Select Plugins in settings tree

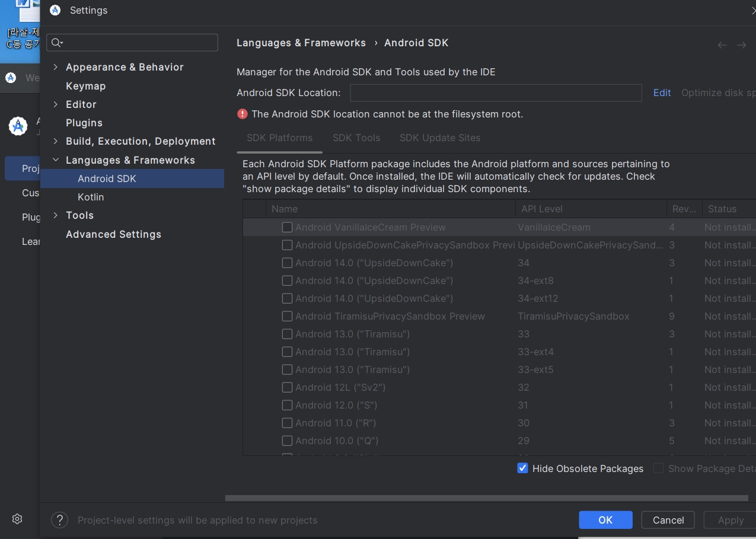point(84,123)
